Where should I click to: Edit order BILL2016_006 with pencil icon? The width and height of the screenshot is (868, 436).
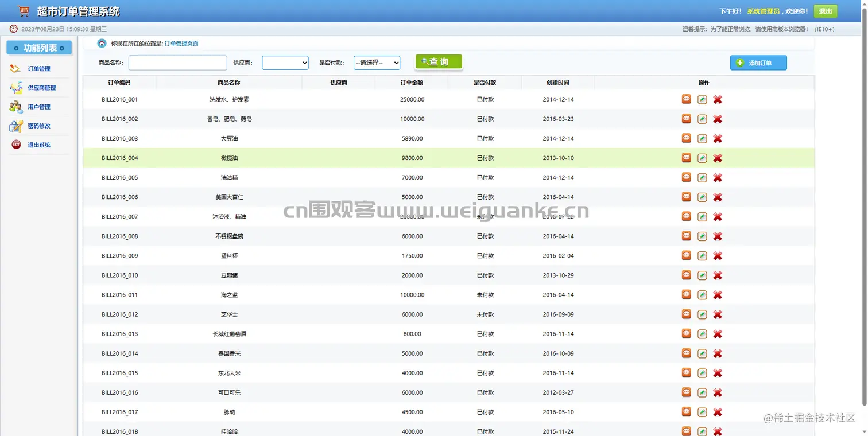tap(702, 197)
